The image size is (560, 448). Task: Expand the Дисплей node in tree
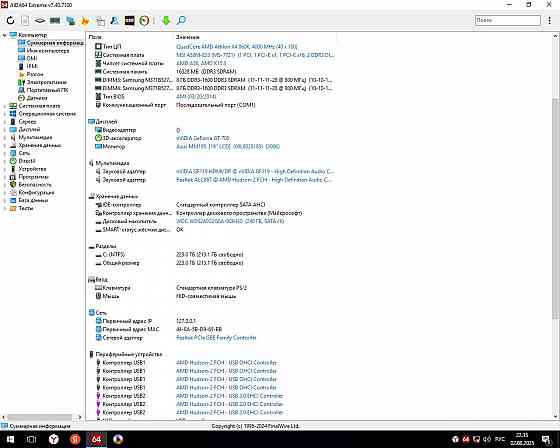point(5,130)
